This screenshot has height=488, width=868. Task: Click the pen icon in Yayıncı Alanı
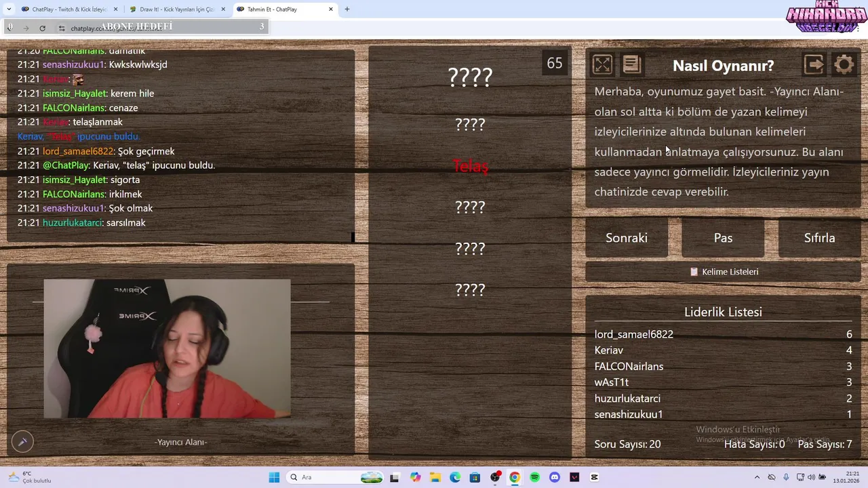click(x=22, y=441)
